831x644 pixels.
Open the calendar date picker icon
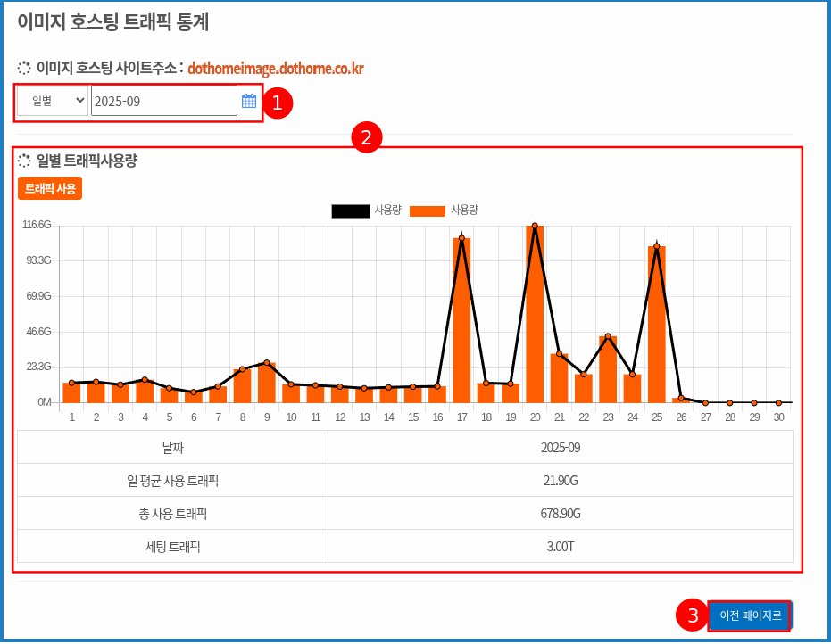click(249, 100)
